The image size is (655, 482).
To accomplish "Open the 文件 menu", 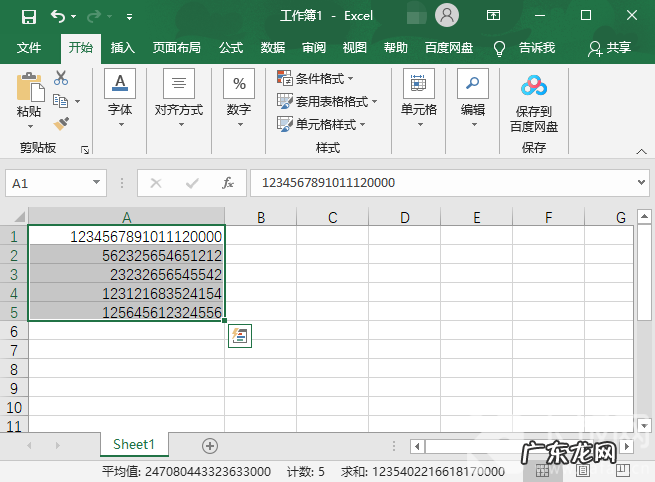I will pyautogui.click(x=29, y=48).
